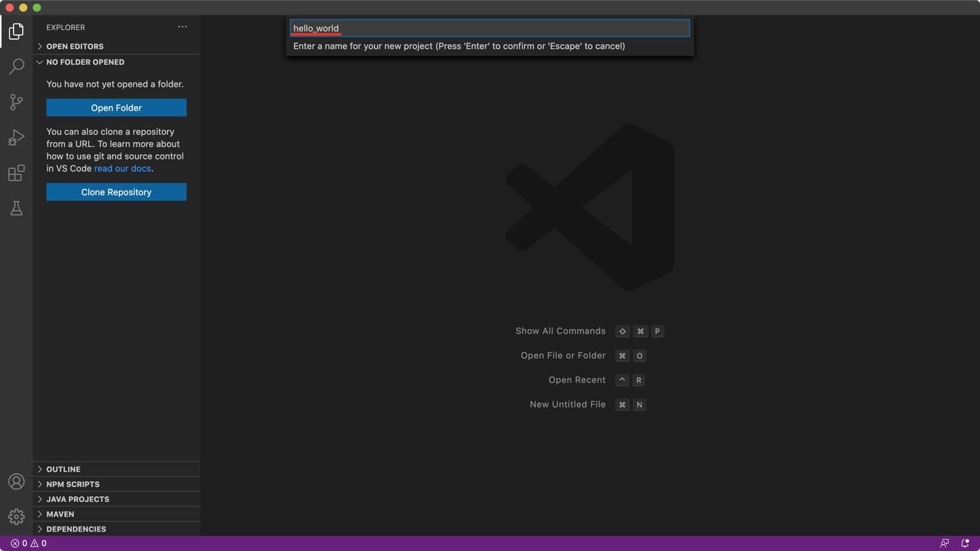The width and height of the screenshot is (980, 551).
Task: Click the 'Enter a name for your new project' prompt
Action: [459, 46]
